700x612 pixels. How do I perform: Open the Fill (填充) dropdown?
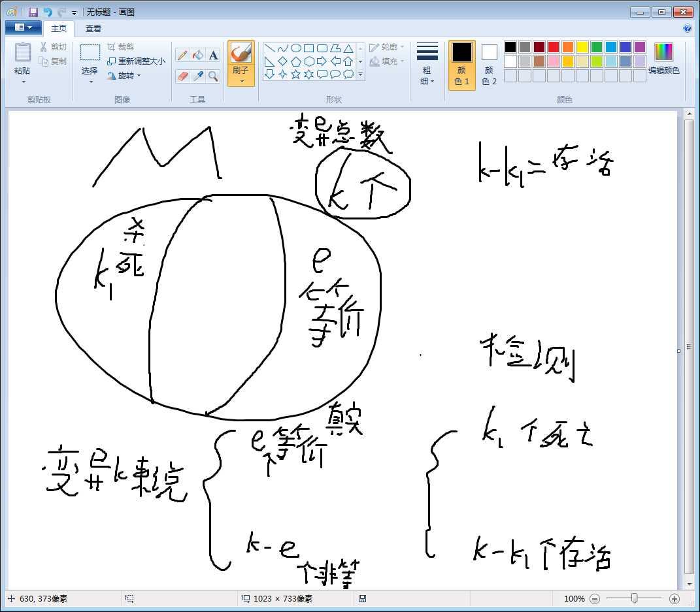tap(387, 61)
